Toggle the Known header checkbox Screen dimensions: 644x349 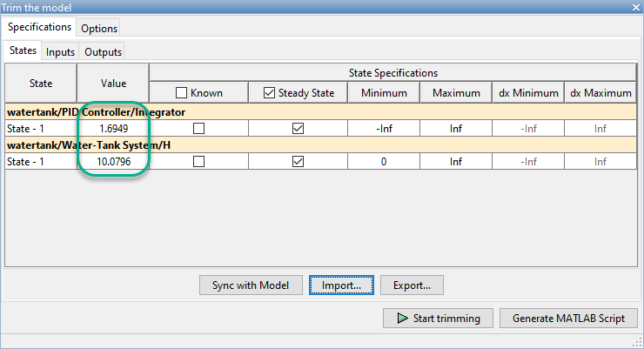tap(181, 93)
